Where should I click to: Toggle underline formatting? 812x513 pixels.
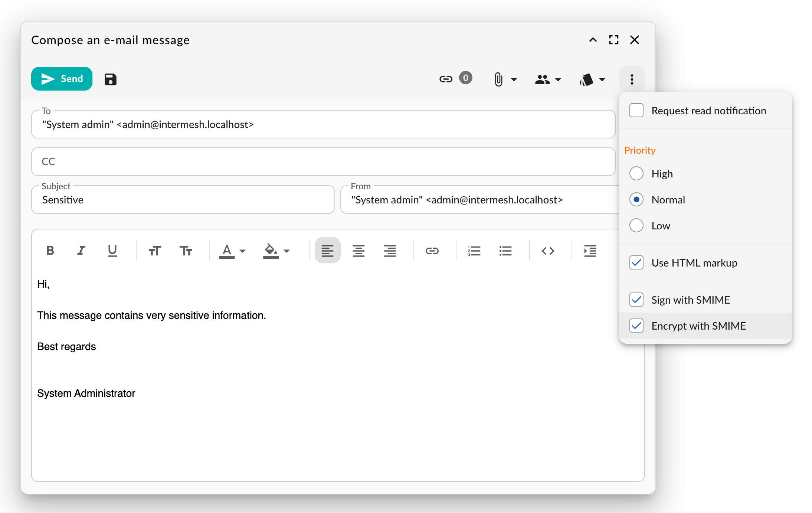click(112, 251)
